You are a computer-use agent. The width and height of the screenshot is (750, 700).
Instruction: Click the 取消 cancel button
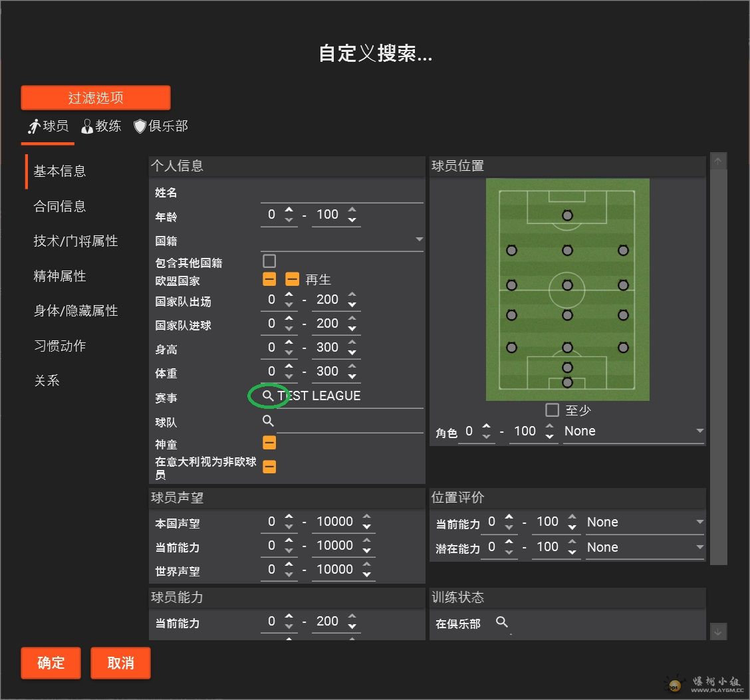120,663
